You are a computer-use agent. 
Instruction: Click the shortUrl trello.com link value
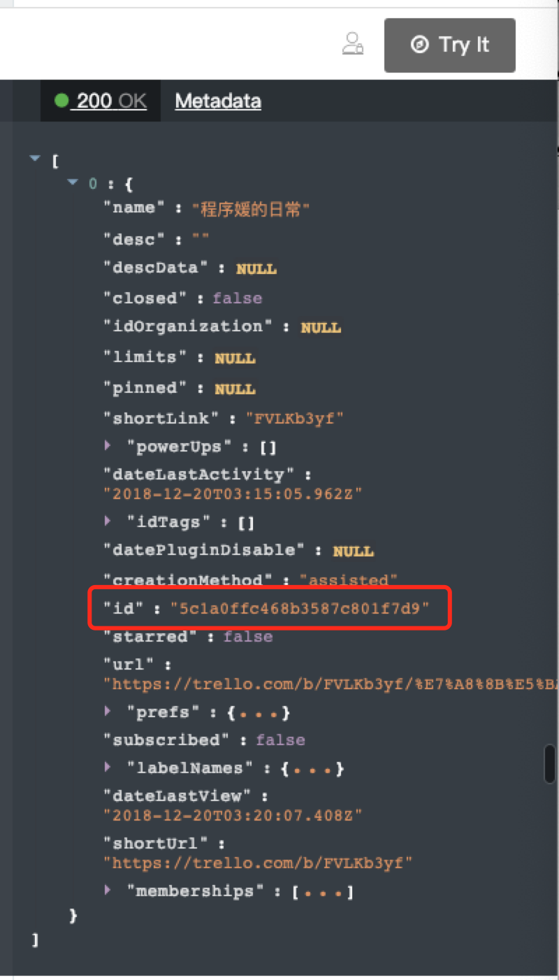point(258,863)
